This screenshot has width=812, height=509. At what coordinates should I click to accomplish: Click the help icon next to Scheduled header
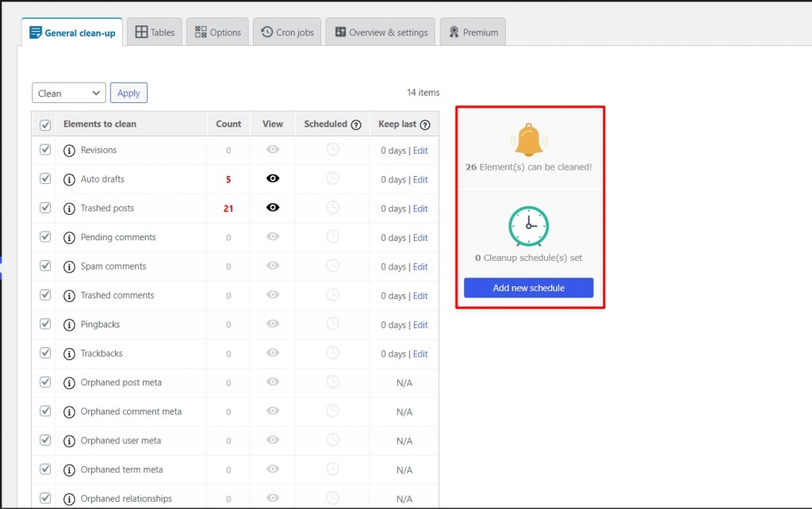pyautogui.click(x=356, y=124)
